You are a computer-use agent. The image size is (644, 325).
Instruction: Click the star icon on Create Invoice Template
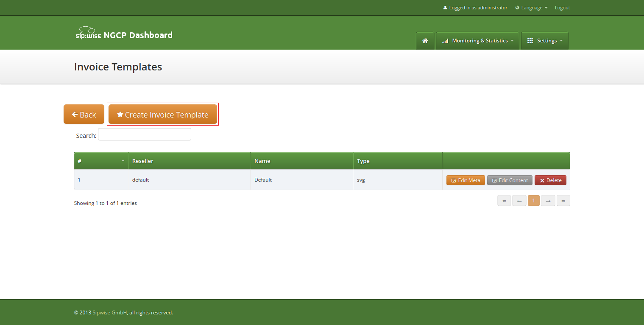click(x=120, y=114)
